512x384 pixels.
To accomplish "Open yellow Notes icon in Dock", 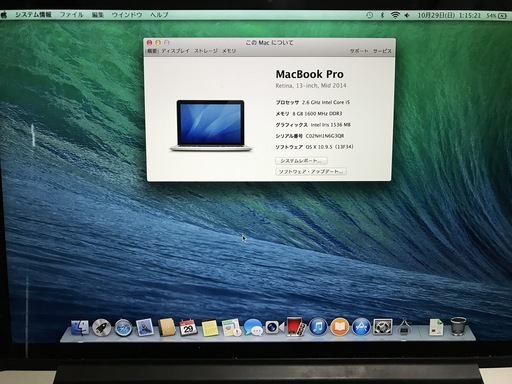I will tap(209, 328).
